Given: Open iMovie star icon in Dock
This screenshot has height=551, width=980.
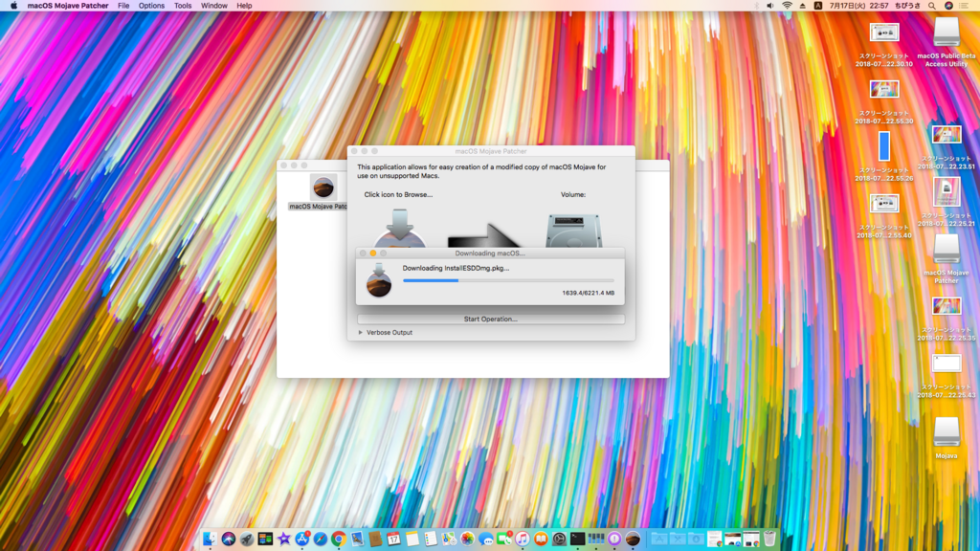Looking at the screenshot, I should [283, 539].
